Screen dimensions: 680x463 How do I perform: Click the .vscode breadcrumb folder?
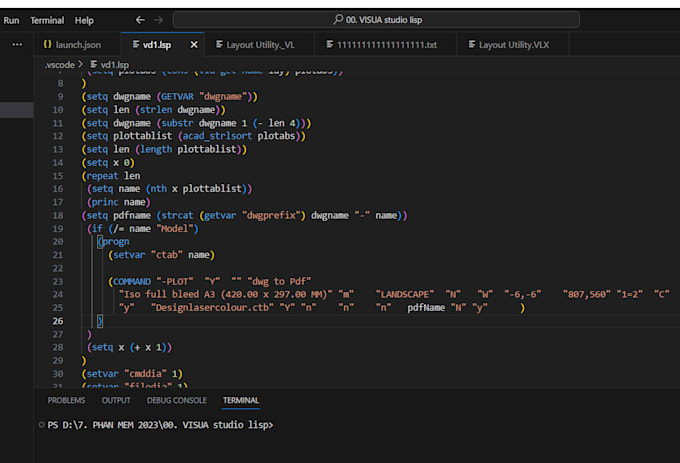[59, 65]
